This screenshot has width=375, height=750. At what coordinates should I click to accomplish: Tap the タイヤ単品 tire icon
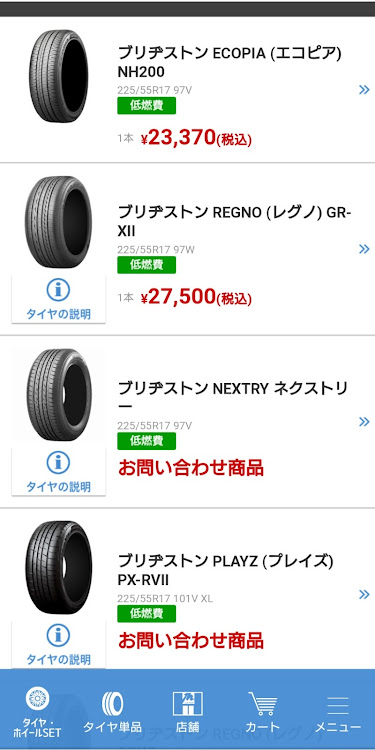tap(112, 704)
